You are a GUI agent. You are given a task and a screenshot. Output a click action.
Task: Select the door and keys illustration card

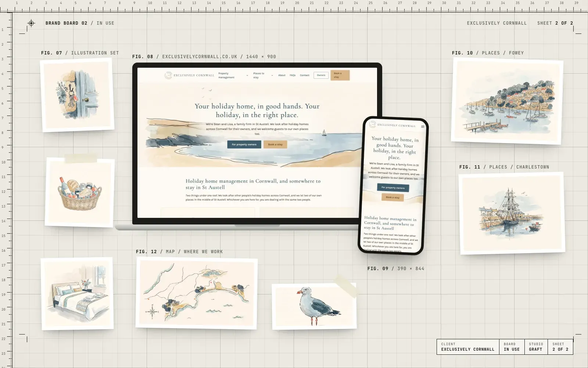pyautogui.click(x=77, y=95)
